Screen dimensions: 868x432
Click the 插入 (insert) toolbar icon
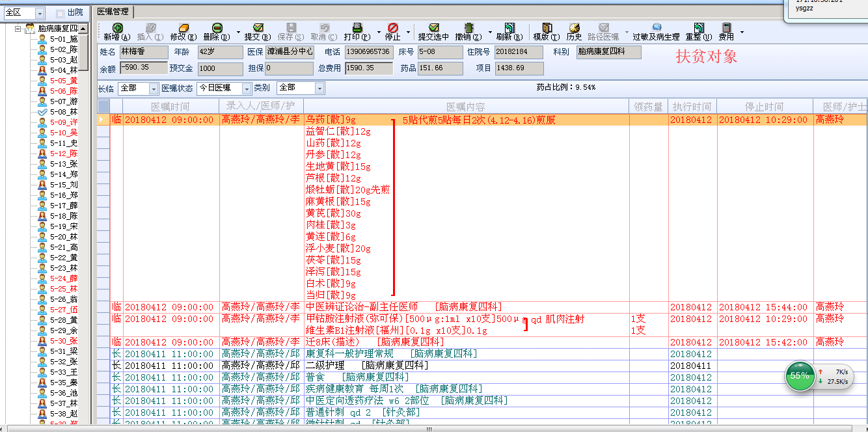(150, 28)
